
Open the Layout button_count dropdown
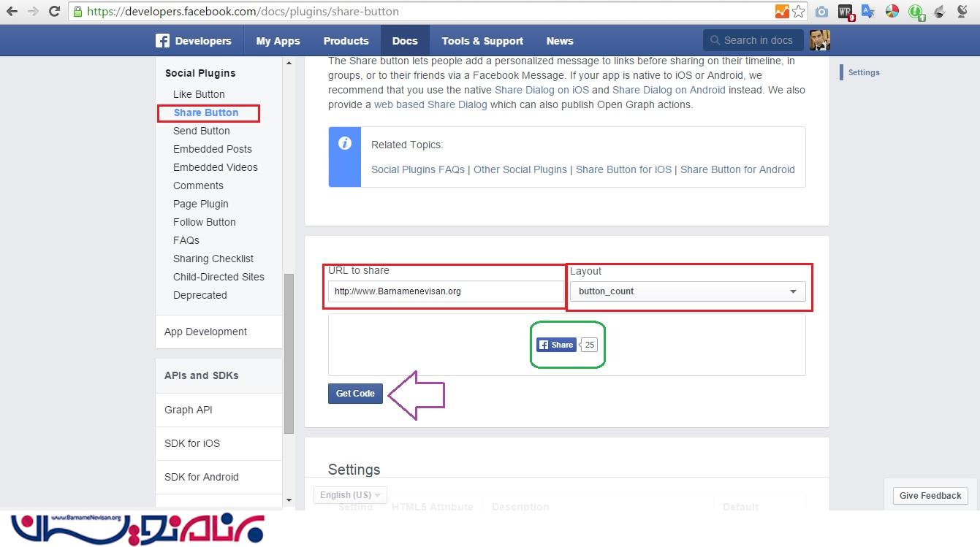click(x=688, y=291)
